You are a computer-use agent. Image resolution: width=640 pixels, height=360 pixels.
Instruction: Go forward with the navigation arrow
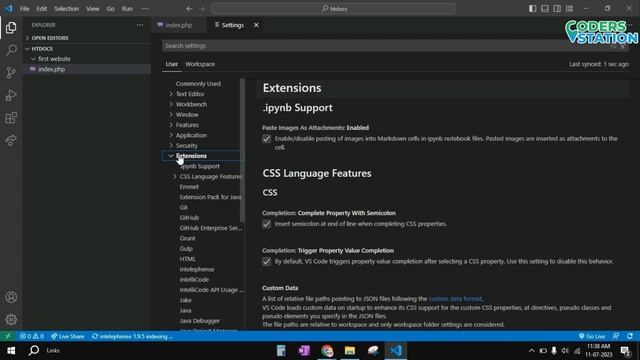click(x=202, y=9)
